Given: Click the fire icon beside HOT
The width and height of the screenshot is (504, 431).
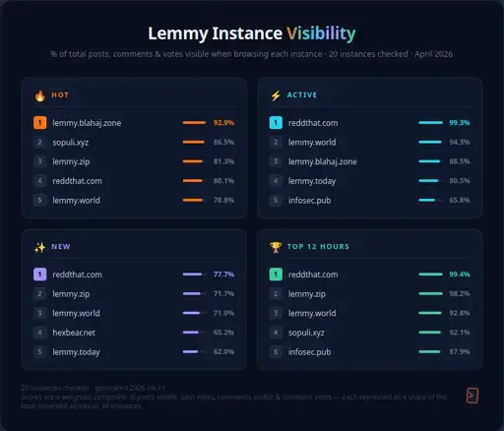Looking at the screenshot, I should pyautogui.click(x=40, y=95).
